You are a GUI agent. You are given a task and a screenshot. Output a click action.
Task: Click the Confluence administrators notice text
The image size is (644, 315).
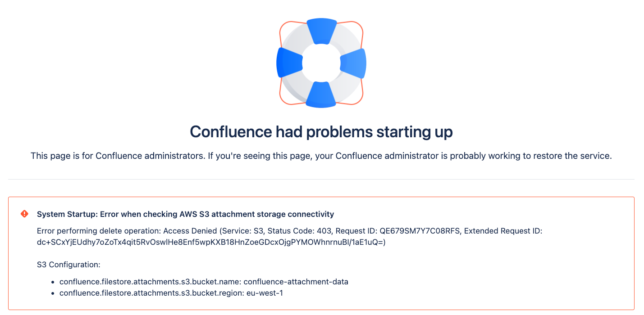coord(321,157)
